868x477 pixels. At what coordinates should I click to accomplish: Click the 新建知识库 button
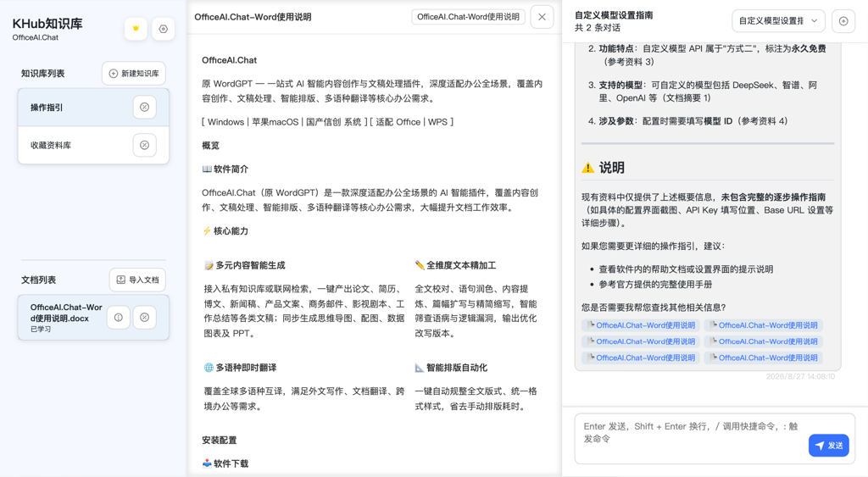point(134,74)
